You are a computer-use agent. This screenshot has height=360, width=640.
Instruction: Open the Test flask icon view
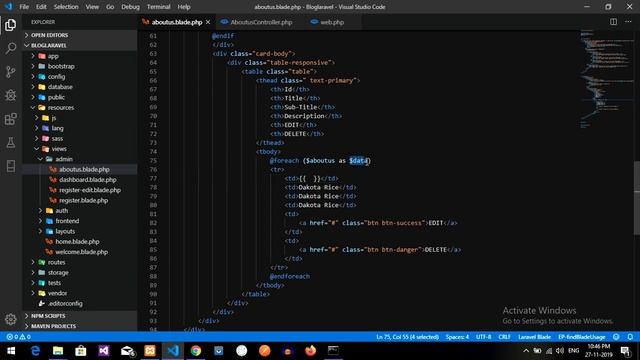[x=11, y=142]
